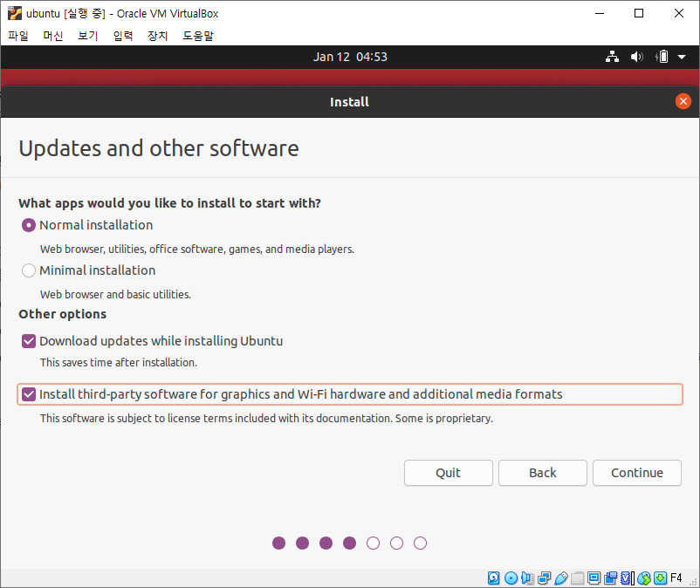This screenshot has height=588, width=700.
Task: Expand the Ubuntu system menu arrow
Action: (x=682, y=57)
